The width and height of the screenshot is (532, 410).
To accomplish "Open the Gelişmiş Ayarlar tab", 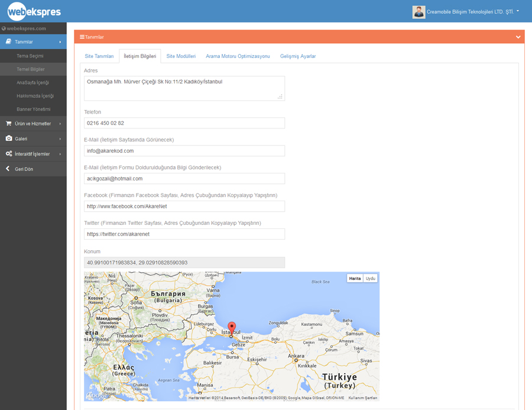I will click(x=298, y=56).
